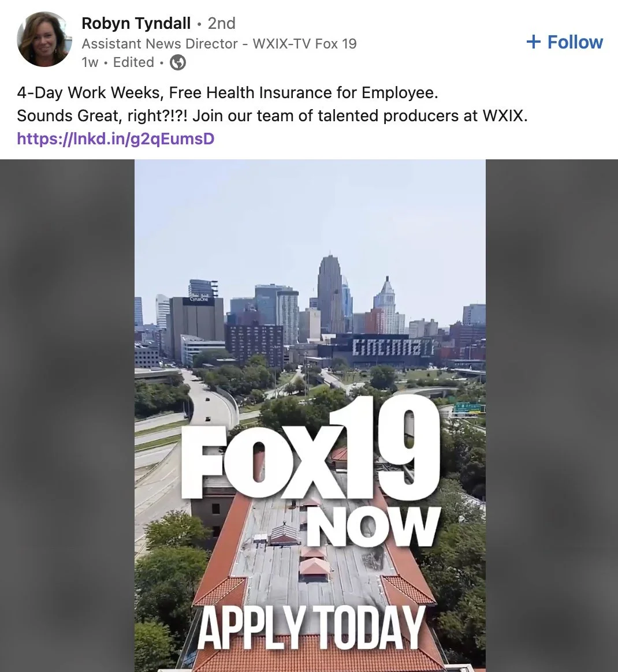The height and width of the screenshot is (672, 618).
Task: Open the lnkd.in/g2qEumsD job link
Action: pos(116,139)
